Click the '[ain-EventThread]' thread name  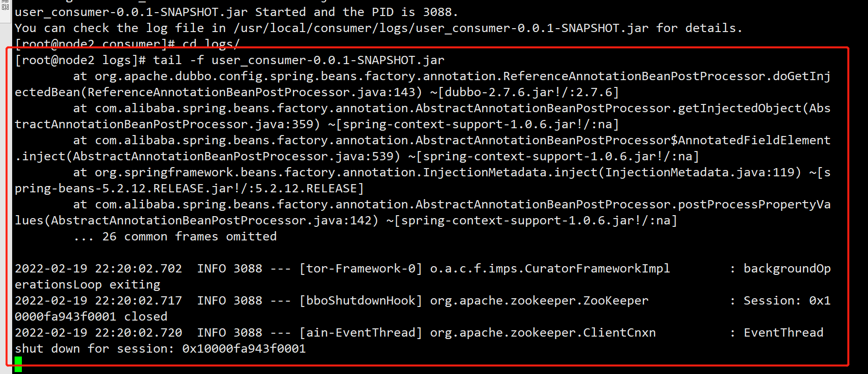[361, 333]
